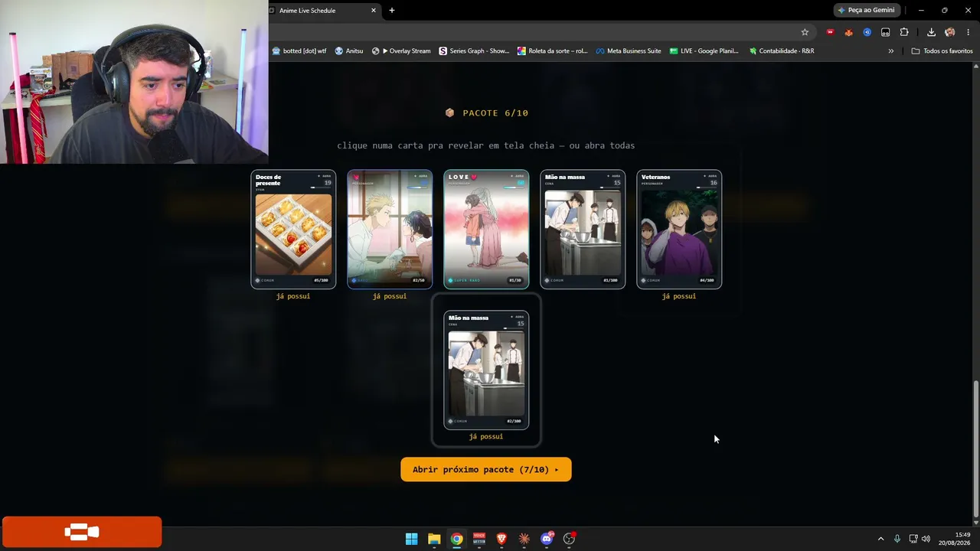This screenshot has height=551, width=980.
Task: Open the orange starburst taskbar app
Action: 524,539
